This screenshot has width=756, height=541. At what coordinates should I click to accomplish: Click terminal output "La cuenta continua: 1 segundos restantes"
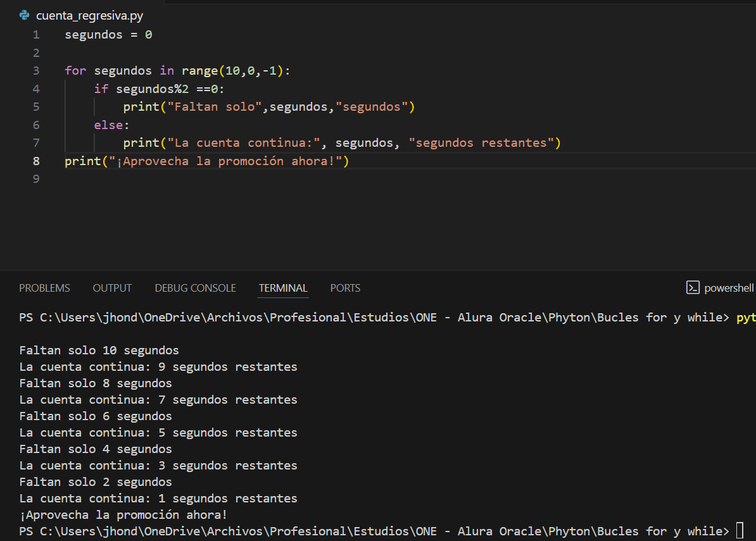[x=158, y=498]
